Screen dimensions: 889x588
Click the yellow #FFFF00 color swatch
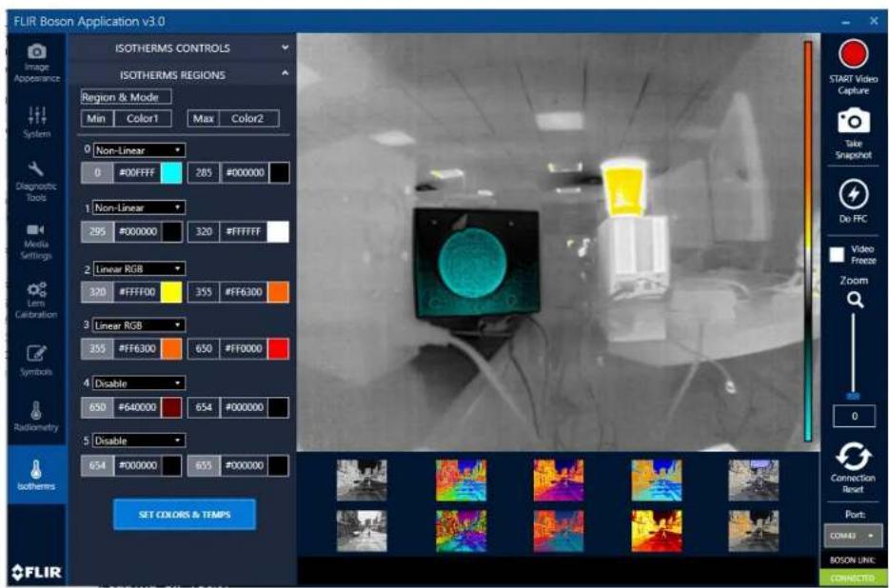[171, 292]
